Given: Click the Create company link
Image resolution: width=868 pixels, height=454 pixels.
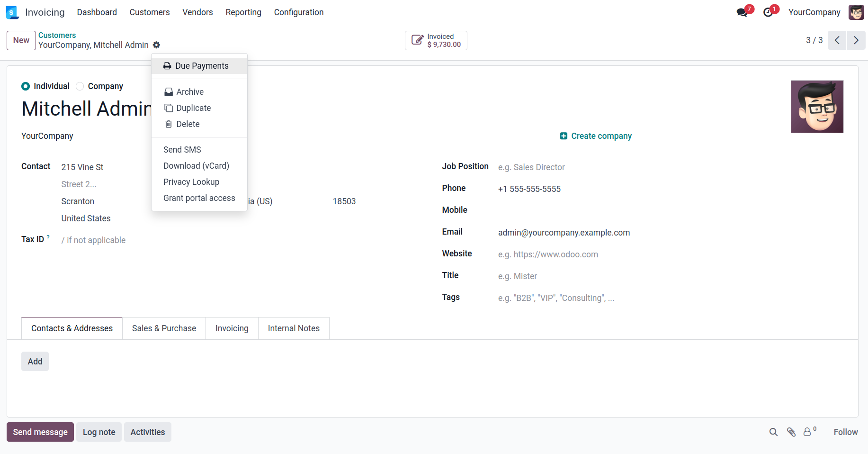Looking at the screenshot, I should (x=596, y=136).
